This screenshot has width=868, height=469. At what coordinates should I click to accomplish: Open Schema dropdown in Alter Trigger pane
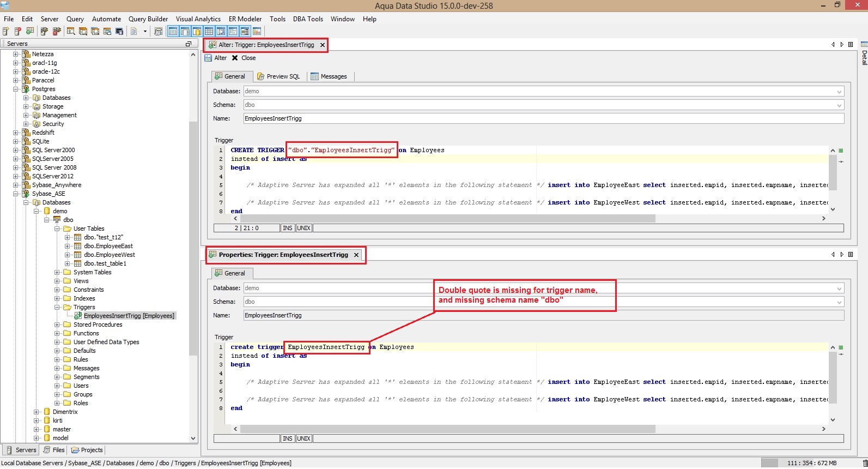(839, 105)
